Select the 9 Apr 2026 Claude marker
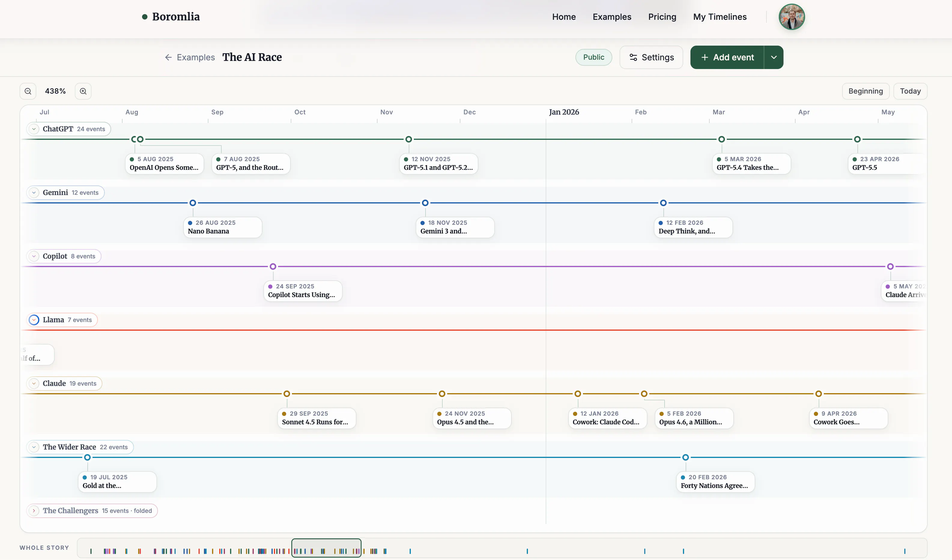 818,394
